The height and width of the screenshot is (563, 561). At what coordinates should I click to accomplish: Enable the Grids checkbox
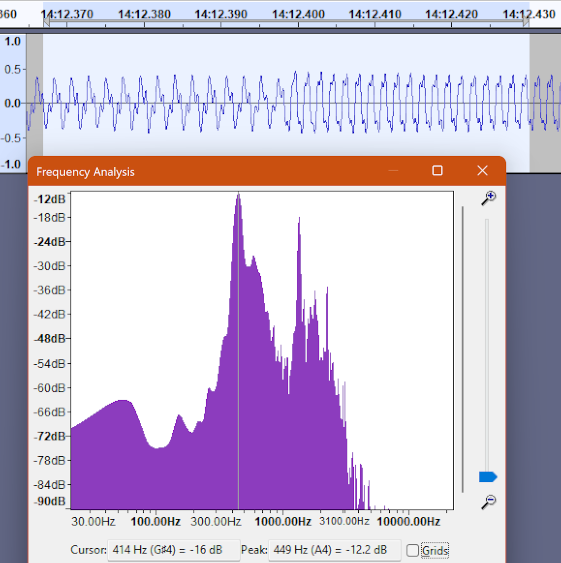click(412, 550)
